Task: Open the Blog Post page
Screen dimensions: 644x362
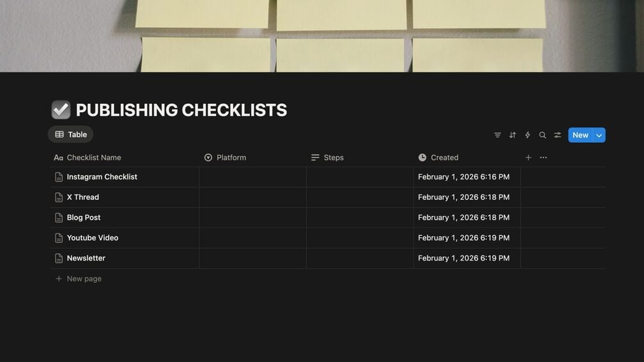Action: 83,218
